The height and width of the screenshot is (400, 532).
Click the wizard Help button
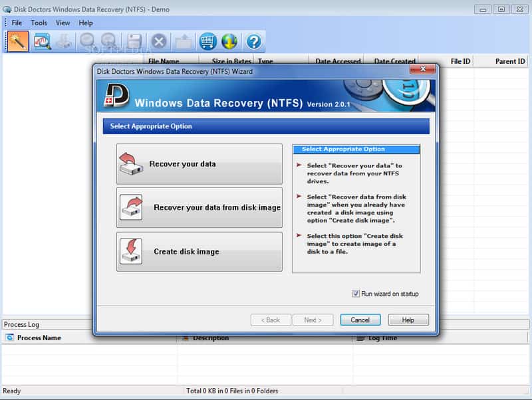click(x=408, y=320)
